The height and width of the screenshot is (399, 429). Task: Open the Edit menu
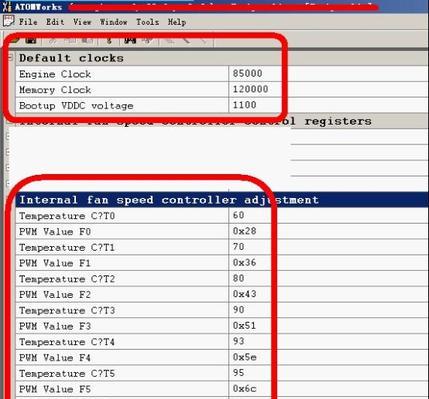[55, 22]
